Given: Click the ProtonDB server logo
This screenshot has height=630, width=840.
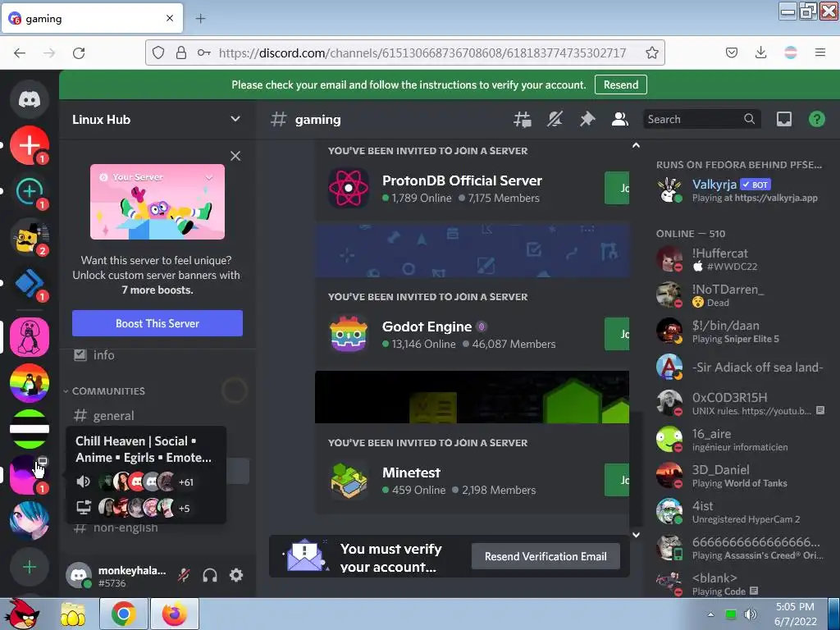Looking at the screenshot, I should (x=349, y=188).
